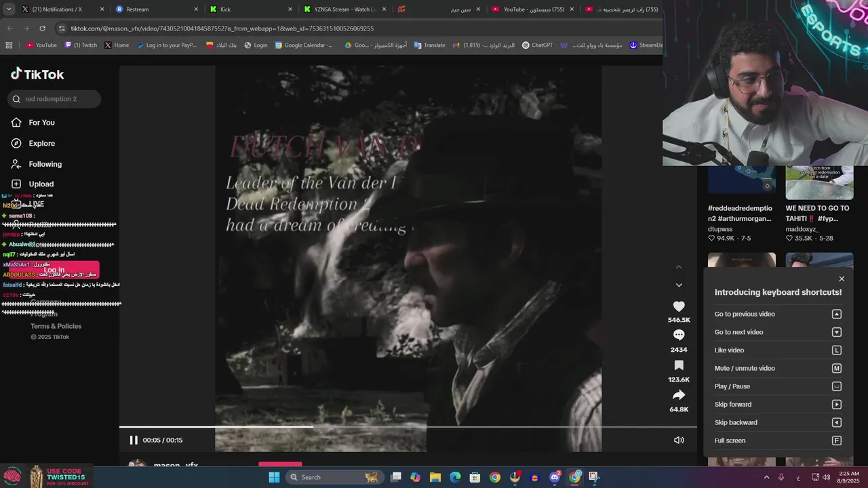Open Copilot from taskbar
868x488 pixels.
(416, 477)
